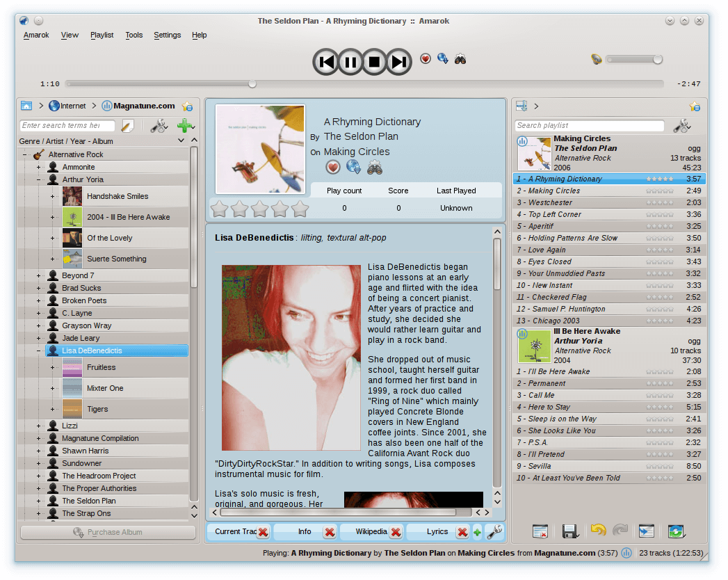
Task: Jump to the currently playing track icon
Action: 646,531
